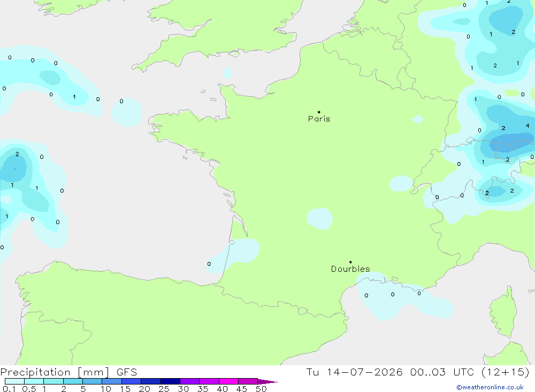
Task: Click the 'Precipitation [mm] GFS' title
Action: point(68,372)
